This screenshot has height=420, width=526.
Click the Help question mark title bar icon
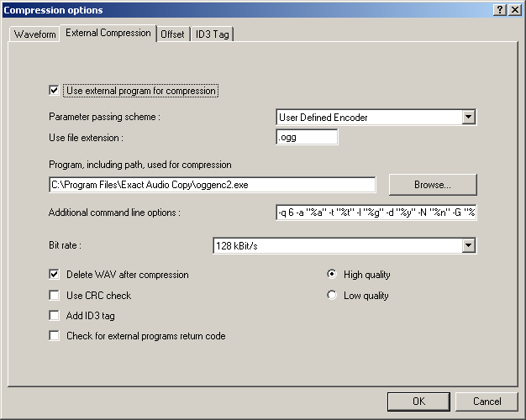point(501,9)
